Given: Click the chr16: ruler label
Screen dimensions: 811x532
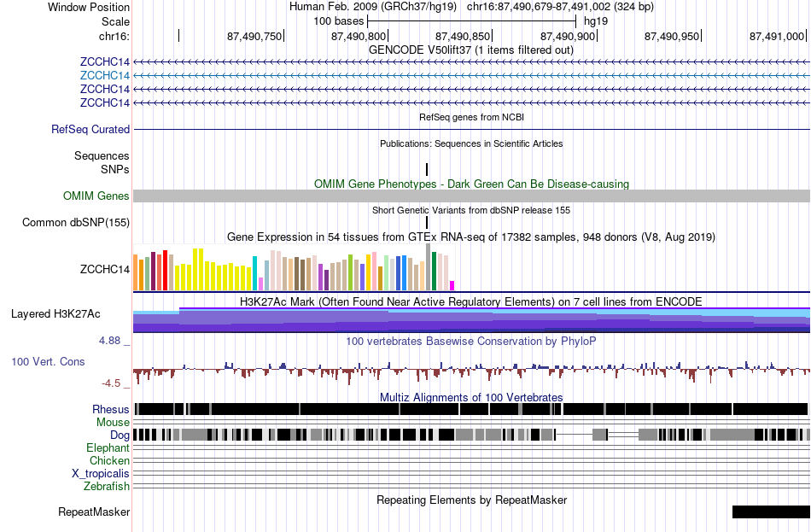Looking at the screenshot, I should coord(114,36).
